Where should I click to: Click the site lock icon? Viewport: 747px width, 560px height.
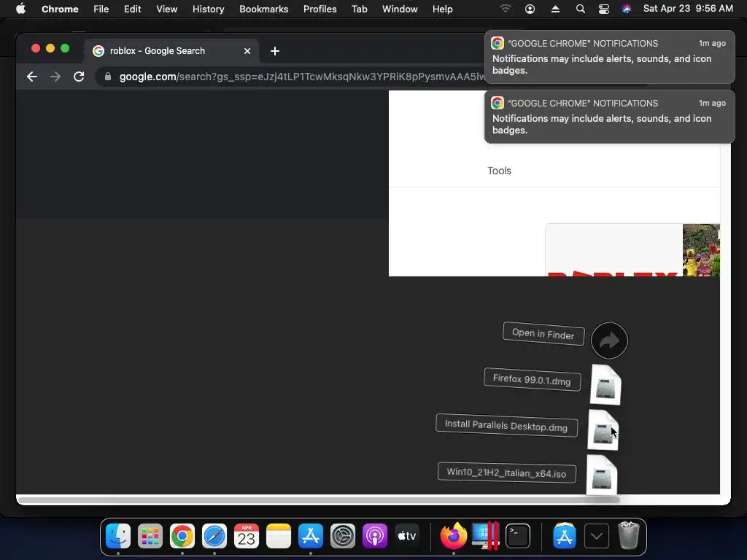coord(108,77)
